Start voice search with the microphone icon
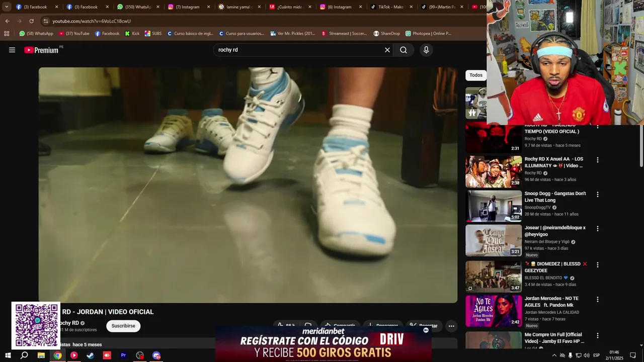Viewport: 644px width, 362px height. 426,50
